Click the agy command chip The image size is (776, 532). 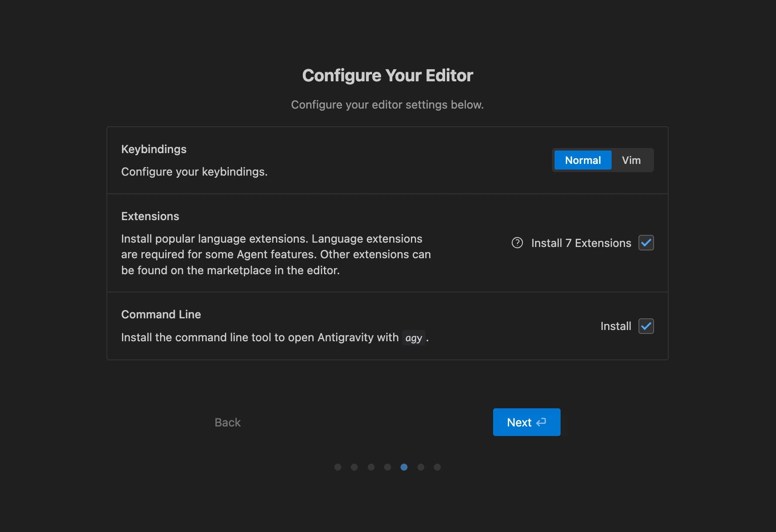tap(414, 337)
